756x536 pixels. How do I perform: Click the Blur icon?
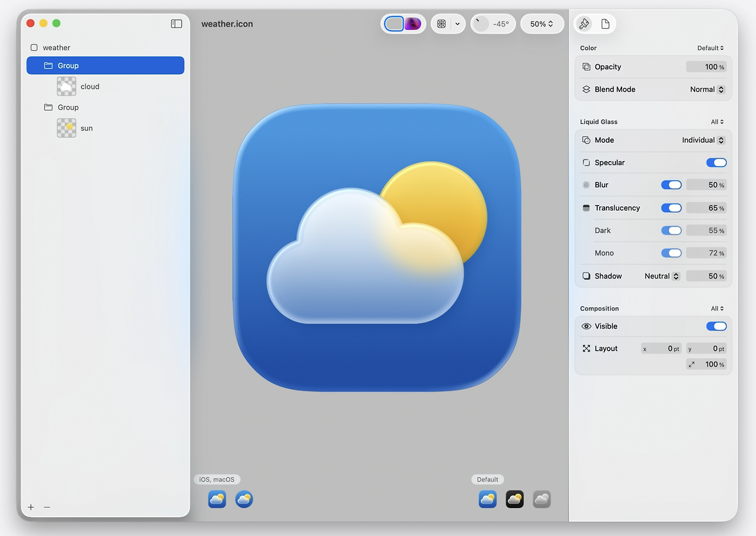pyautogui.click(x=586, y=185)
